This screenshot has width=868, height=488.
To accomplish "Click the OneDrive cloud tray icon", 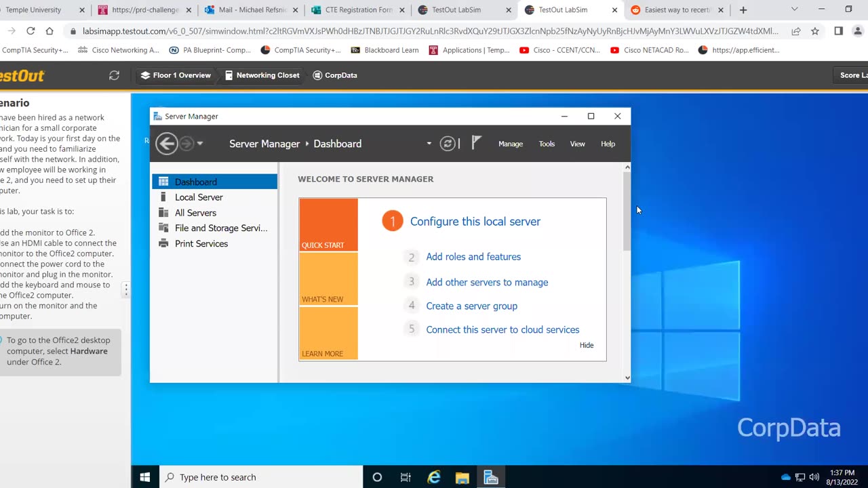I will pos(786,477).
